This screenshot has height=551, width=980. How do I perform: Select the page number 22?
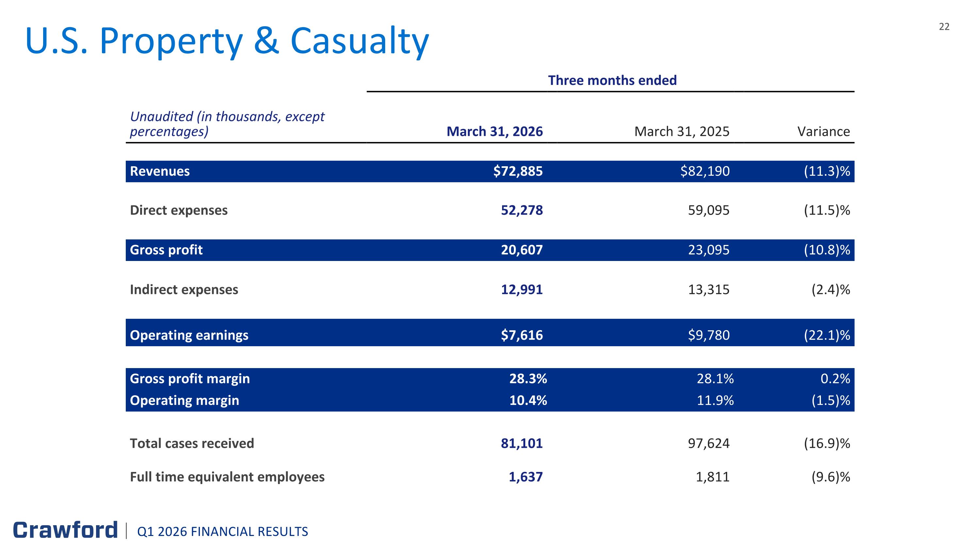click(944, 26)
